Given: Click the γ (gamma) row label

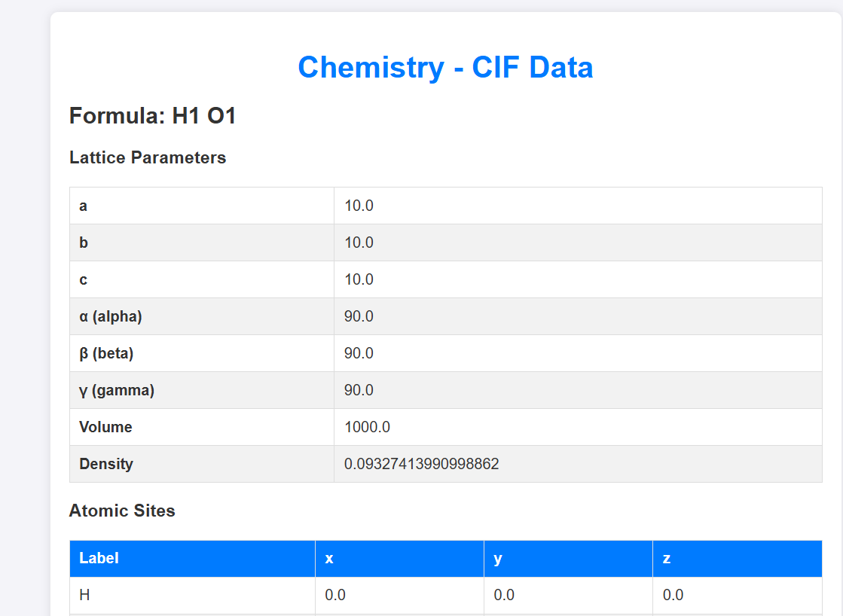Looking at the screenshot, I should pyautogui.click(x=117, y=390).
